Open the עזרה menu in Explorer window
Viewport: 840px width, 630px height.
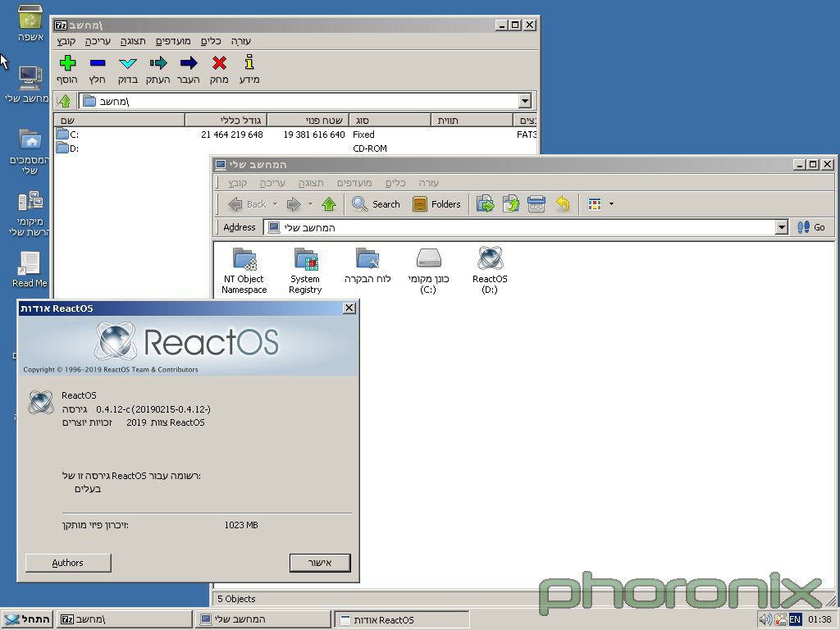(428, 183)
